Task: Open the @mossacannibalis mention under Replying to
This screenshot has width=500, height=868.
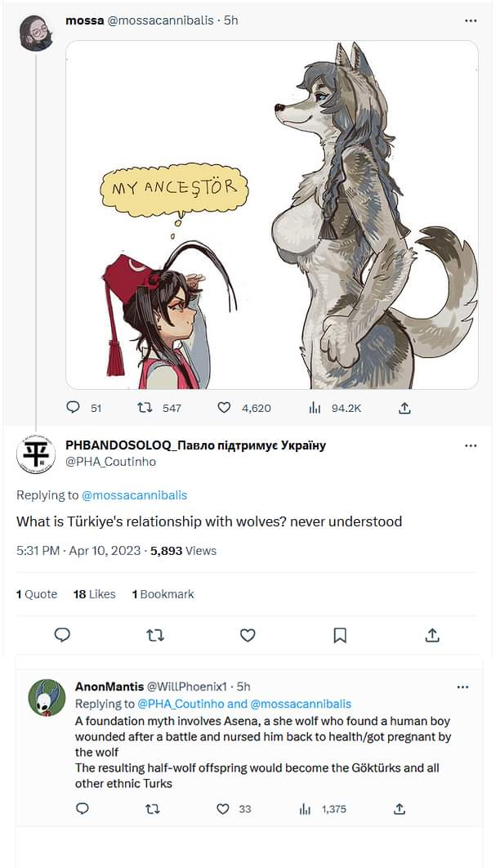Action: tap(135, 494)
